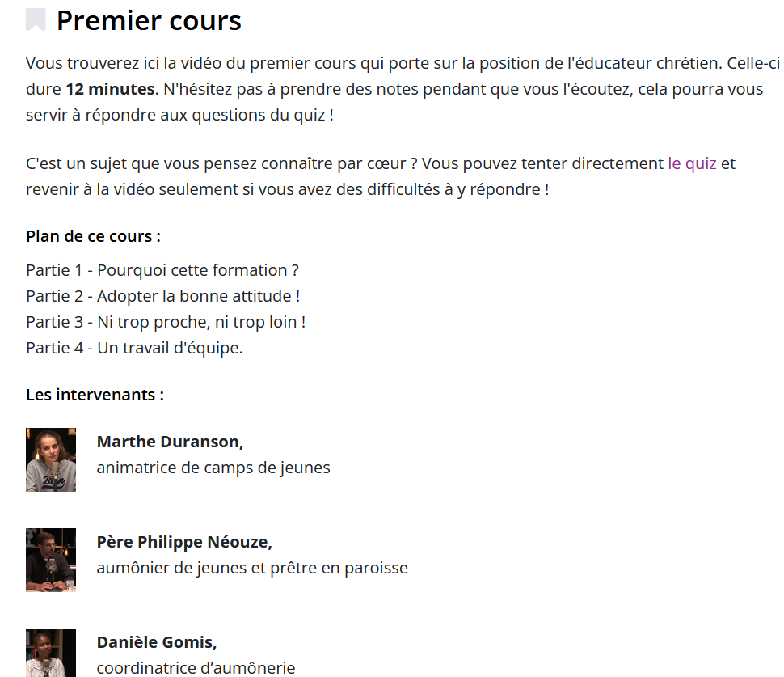Select the bold "12 minutes" text
This screenshot has width=784, height=677.
(x=110, y=89)
